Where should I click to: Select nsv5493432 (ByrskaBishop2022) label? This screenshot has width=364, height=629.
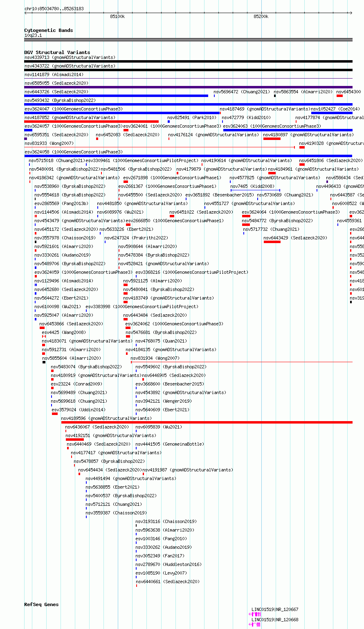[x=60, y=101]
